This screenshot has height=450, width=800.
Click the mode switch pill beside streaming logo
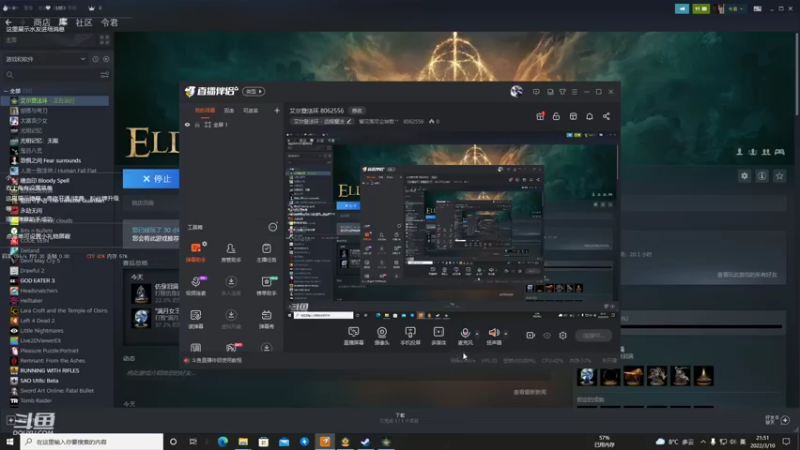click(x=253, y=91)
